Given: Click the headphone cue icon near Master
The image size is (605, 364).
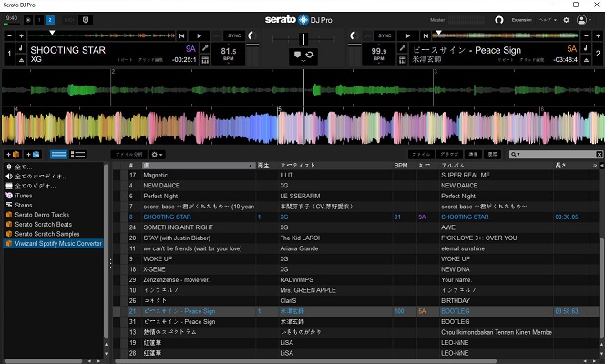Looking at the screenshot, I should [499, 20].
